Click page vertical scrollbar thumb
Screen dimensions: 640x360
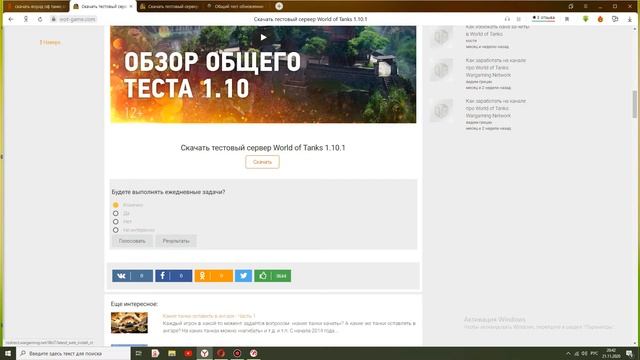point(635,104)
